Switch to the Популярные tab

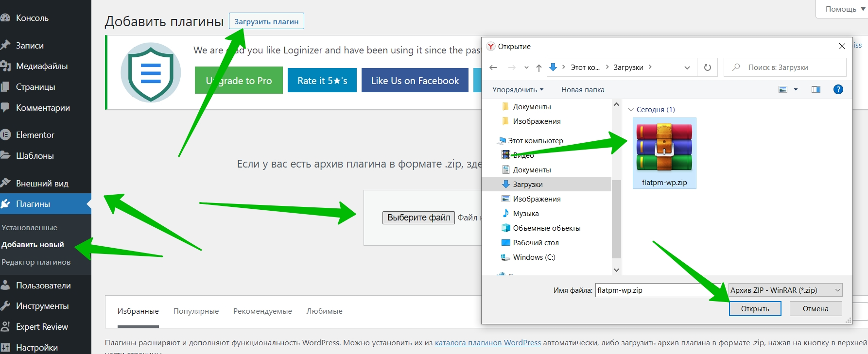click(196, 311)
